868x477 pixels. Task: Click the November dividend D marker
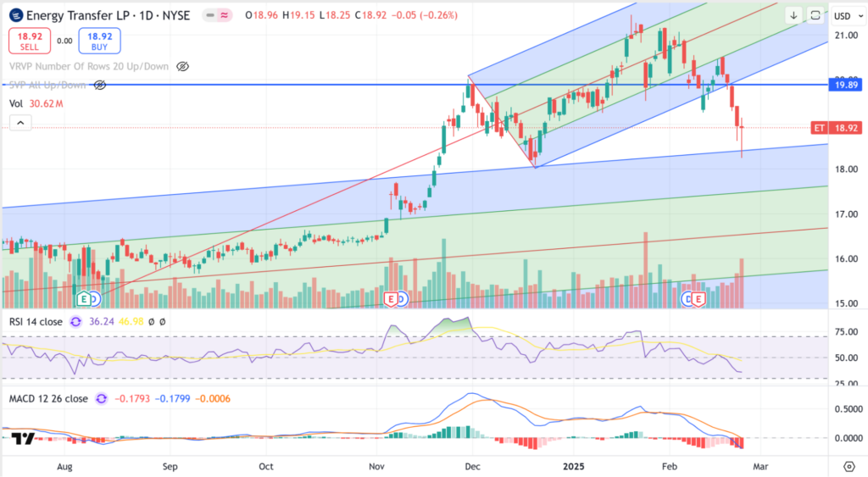[x=402, y=299]
